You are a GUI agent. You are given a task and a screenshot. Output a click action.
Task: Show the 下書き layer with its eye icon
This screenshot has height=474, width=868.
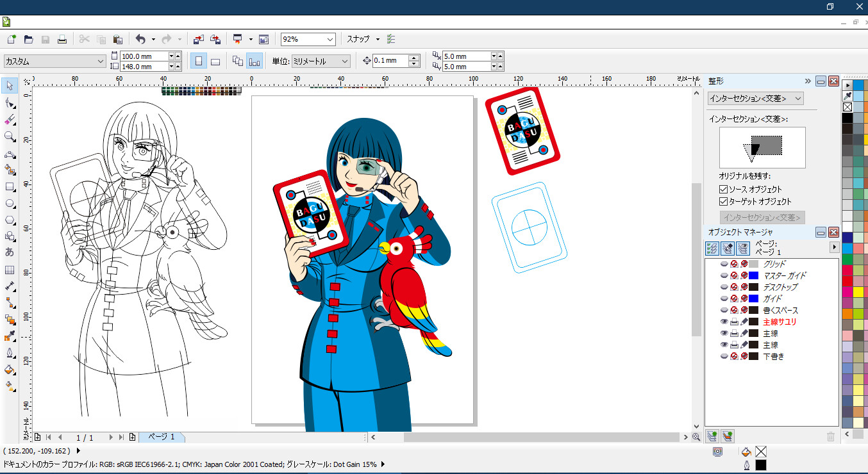pyautogui.click(x=724, y=356)
